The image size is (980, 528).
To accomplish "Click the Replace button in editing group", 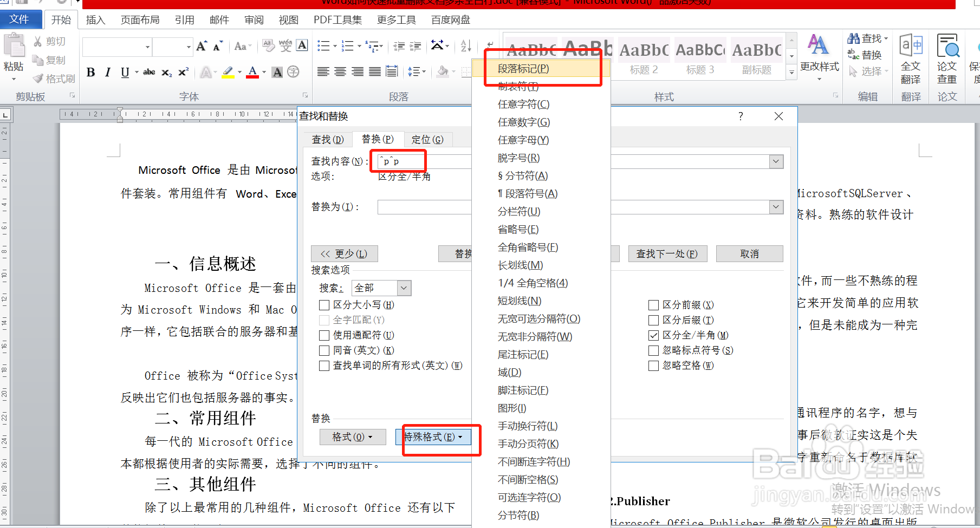I will [x=865, y=55].
